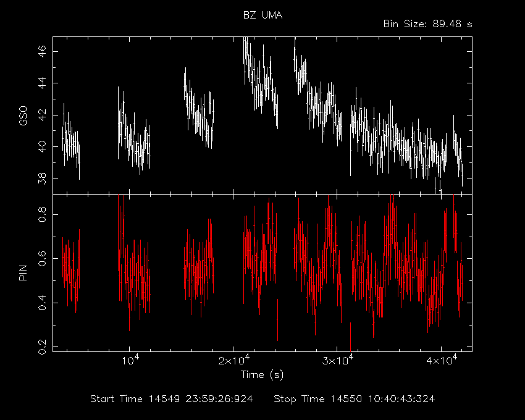Click the GSO tick label 40
The width and height of the screenshot is (525, 420).
(x=42, y=147)
